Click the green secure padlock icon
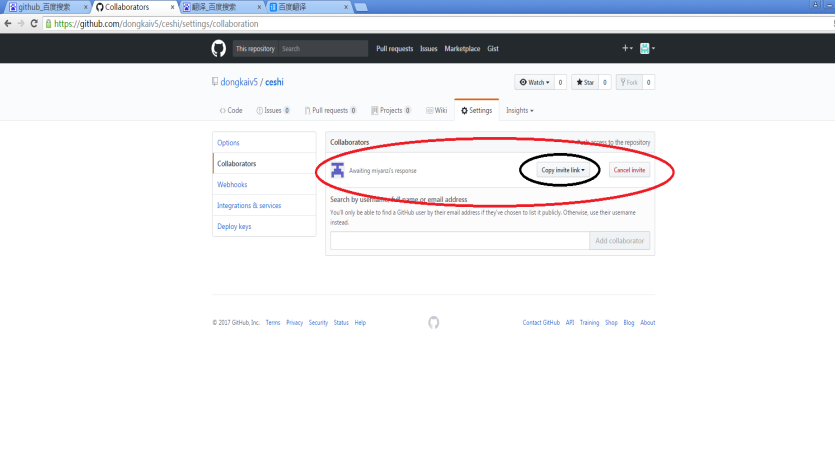The width and height of the screenshot is (836, 459). 49,24
